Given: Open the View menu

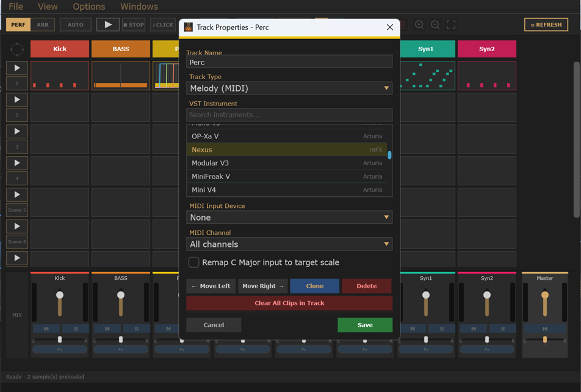Looking at the screenshot, I should tap(48, 6).
